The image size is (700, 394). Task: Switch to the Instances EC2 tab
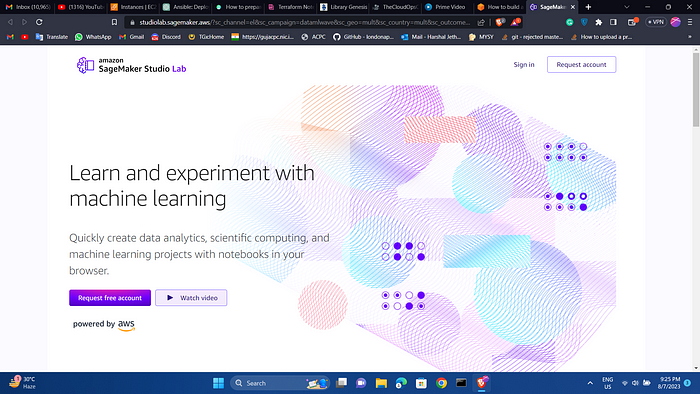click(133, 7)
